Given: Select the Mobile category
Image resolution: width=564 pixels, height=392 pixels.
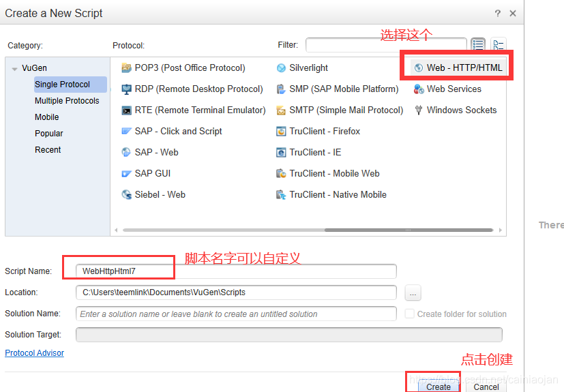Looking at the screenshot, I should point(47,117).
